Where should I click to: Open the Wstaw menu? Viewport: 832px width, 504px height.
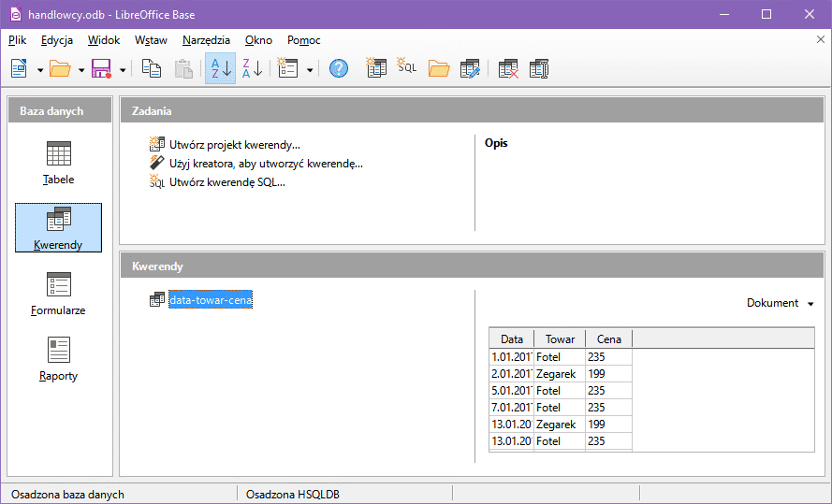point(151,40)
